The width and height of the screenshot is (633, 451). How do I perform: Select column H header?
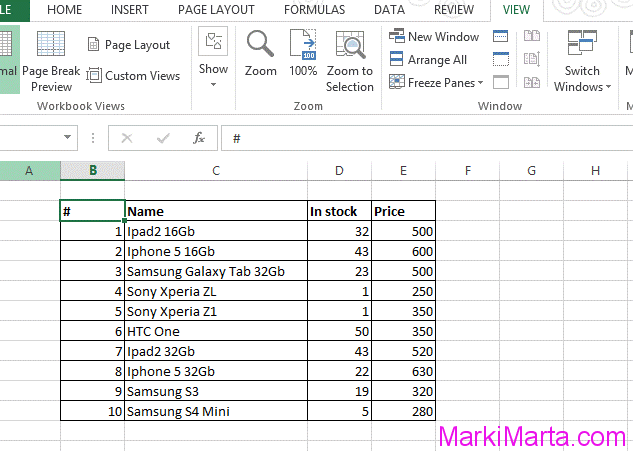tap(595, 170)
